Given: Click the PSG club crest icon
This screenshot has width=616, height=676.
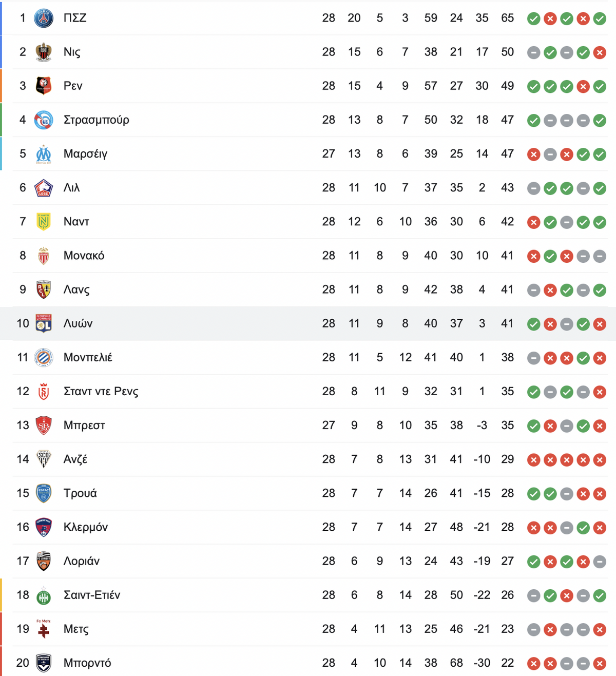Looking at the screenshot, I should (x=44, y=18).
